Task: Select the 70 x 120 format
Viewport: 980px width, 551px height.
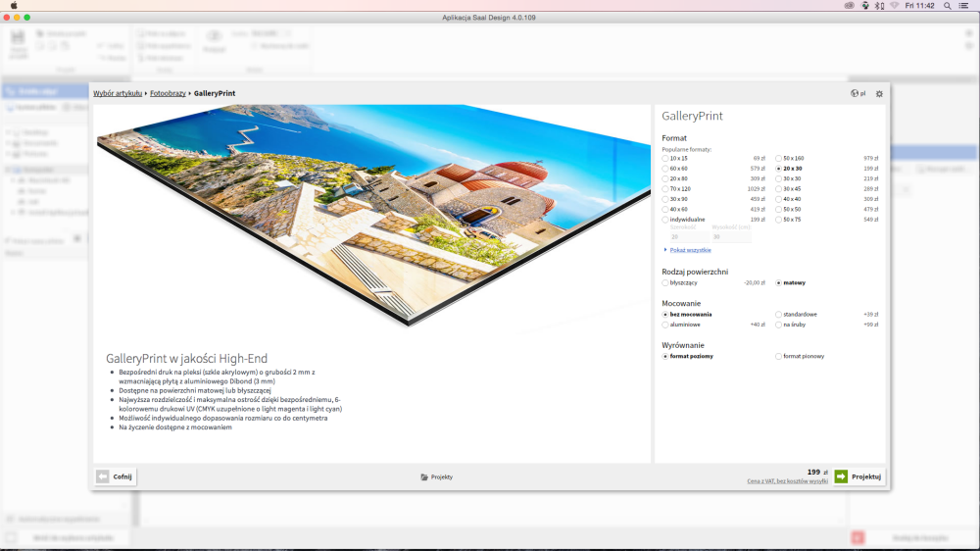Action: pos(665,189)
